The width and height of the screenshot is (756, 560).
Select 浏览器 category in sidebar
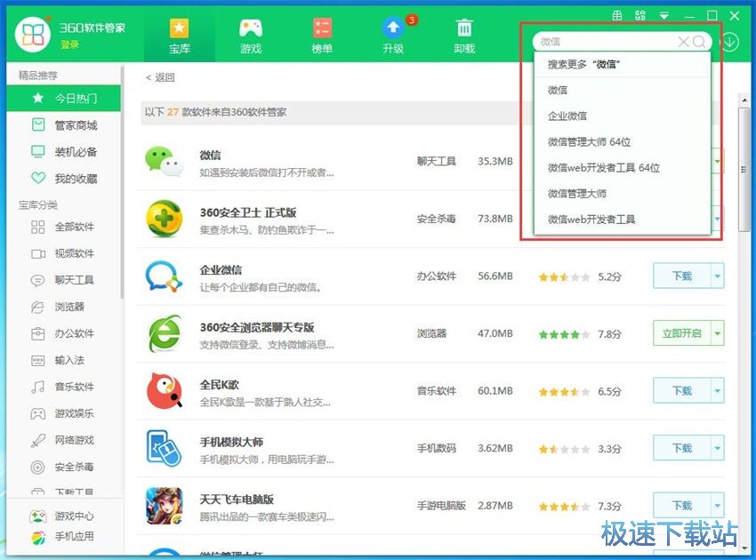64,307
